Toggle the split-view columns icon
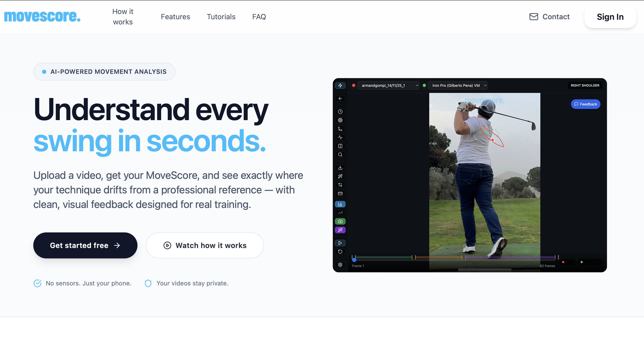 pos(340,146)
